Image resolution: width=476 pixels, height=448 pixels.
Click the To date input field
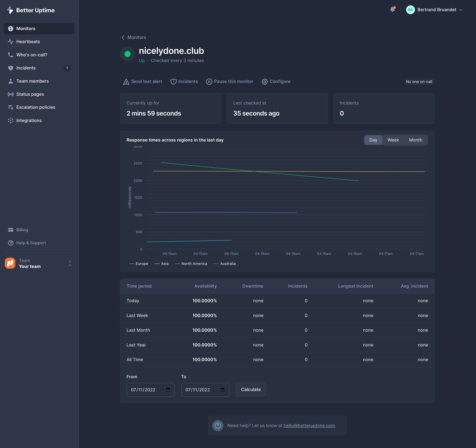point(205,390)
